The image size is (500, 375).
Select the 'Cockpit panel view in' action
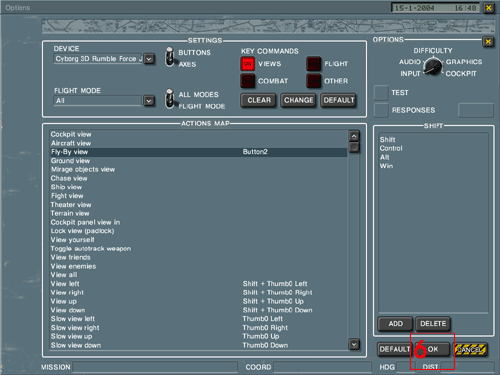[85, 222]
